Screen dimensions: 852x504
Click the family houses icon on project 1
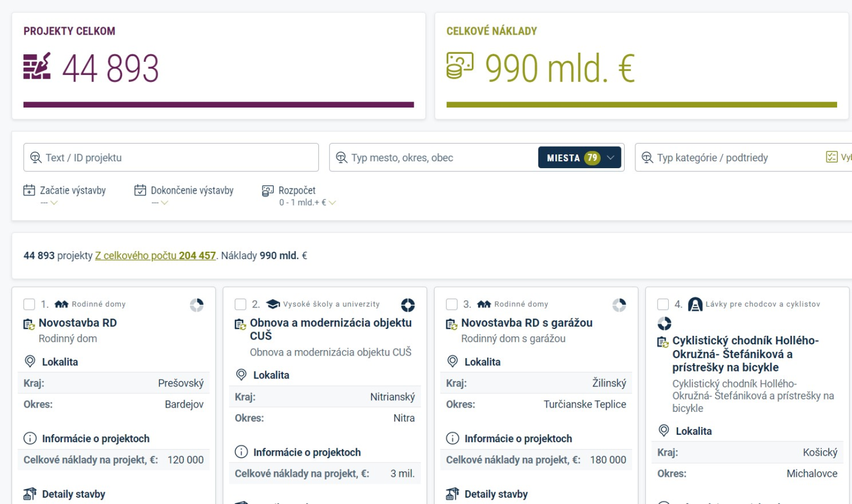click(62, 304)
